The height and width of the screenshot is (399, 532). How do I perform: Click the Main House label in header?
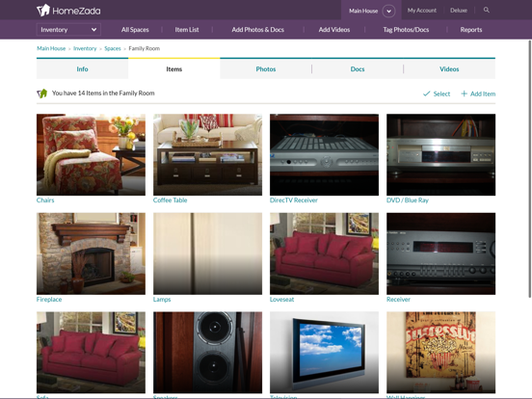[x=363, y=11]
